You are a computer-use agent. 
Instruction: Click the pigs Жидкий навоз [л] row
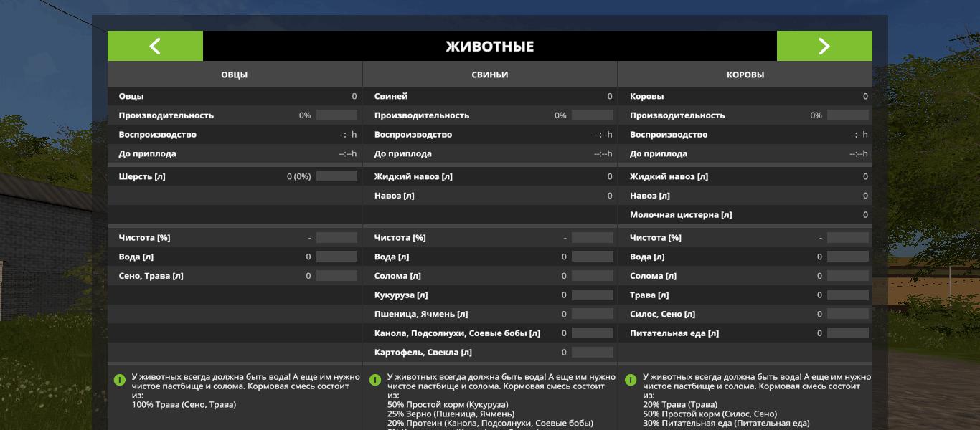[x=490, y=176]
